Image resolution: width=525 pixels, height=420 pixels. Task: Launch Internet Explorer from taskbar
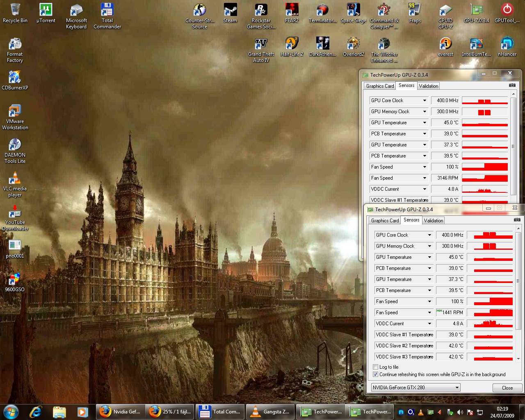[x=36, y=412]
